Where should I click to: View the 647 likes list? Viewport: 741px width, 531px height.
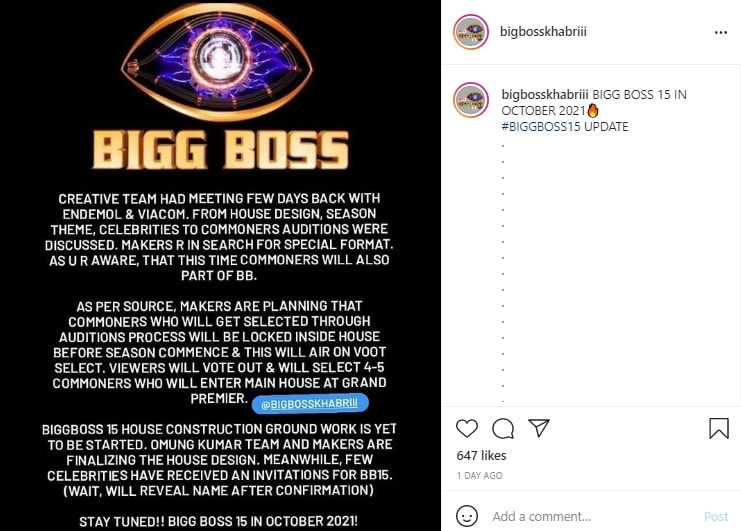[481, 455]
